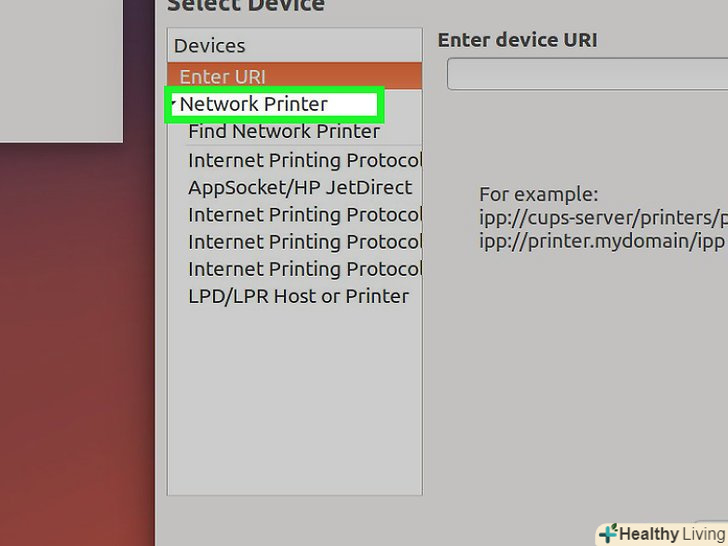The height and width of the screenshot is (546, 728).
Task: Select Internet Printing Protocol directly below AppSocket/HP JetDirect
Action: click(x=304, y=215)
